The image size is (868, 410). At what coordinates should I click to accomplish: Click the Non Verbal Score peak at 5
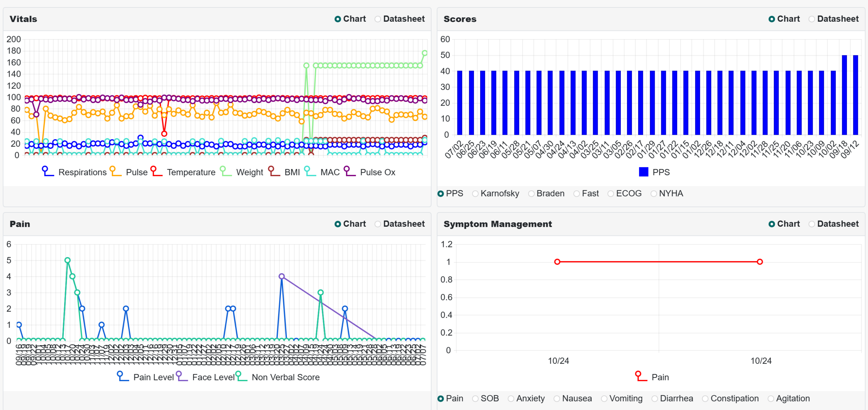click(67, 260)
